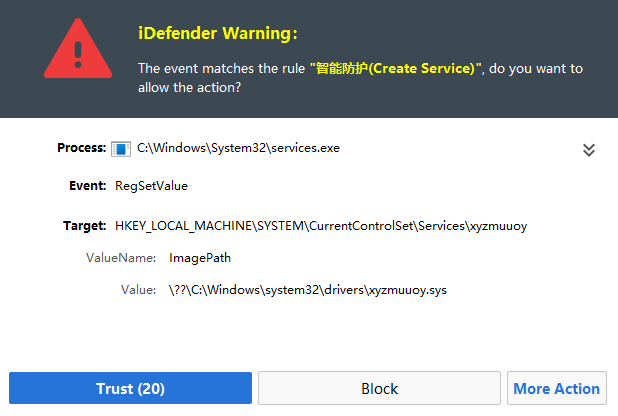Block the service creation action
The height and width of the screenshot is (416, 618).
(379, 388)
